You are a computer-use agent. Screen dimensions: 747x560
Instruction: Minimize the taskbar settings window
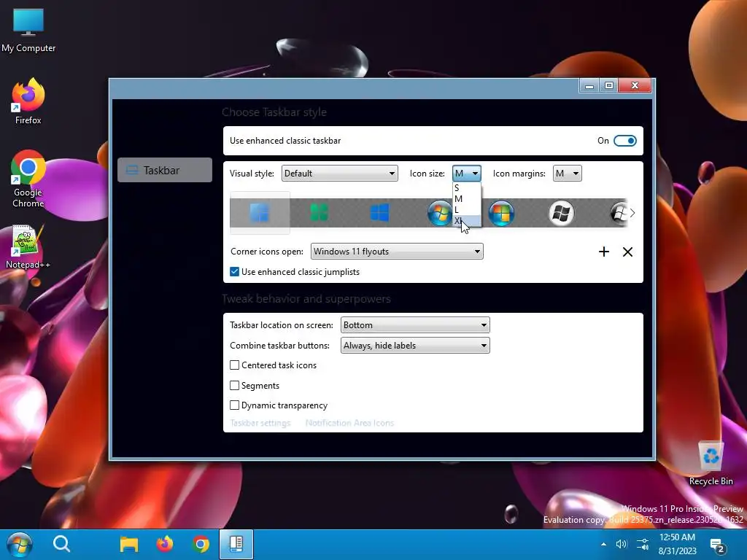[589, 86]
